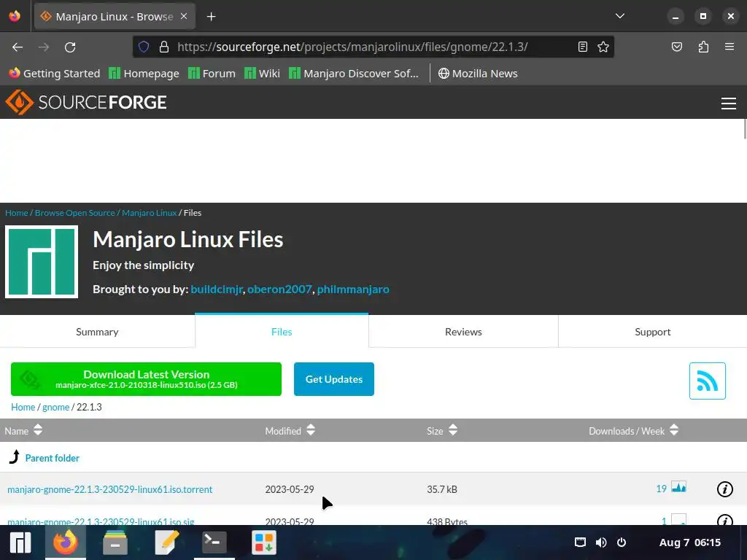The image size is (747, 560).
Task: Open Manjaro Discover Software bookmark
Action: (x=354, y=74)
